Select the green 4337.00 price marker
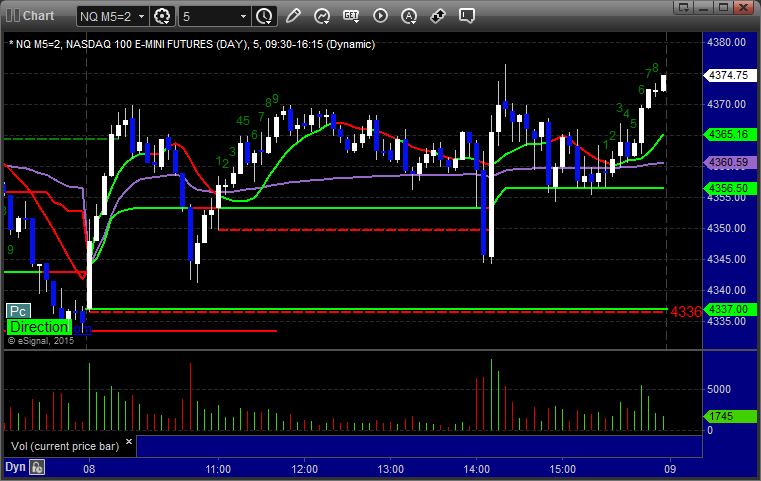The image size is (761, 481). coord(729,309)
